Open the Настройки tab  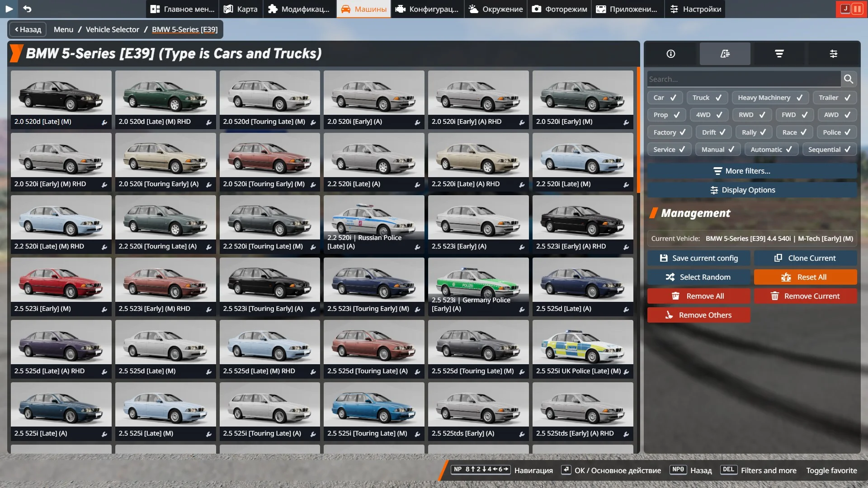click(x=695, y=9)
